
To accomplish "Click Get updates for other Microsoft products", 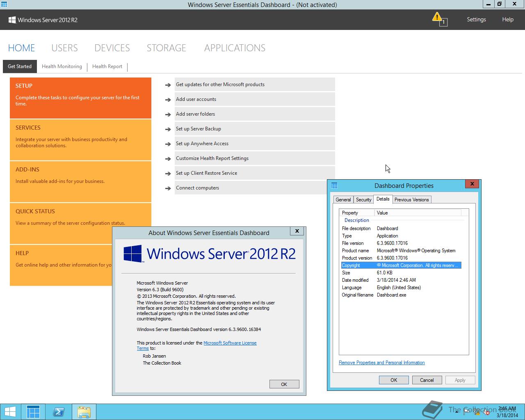I will 255,84.
